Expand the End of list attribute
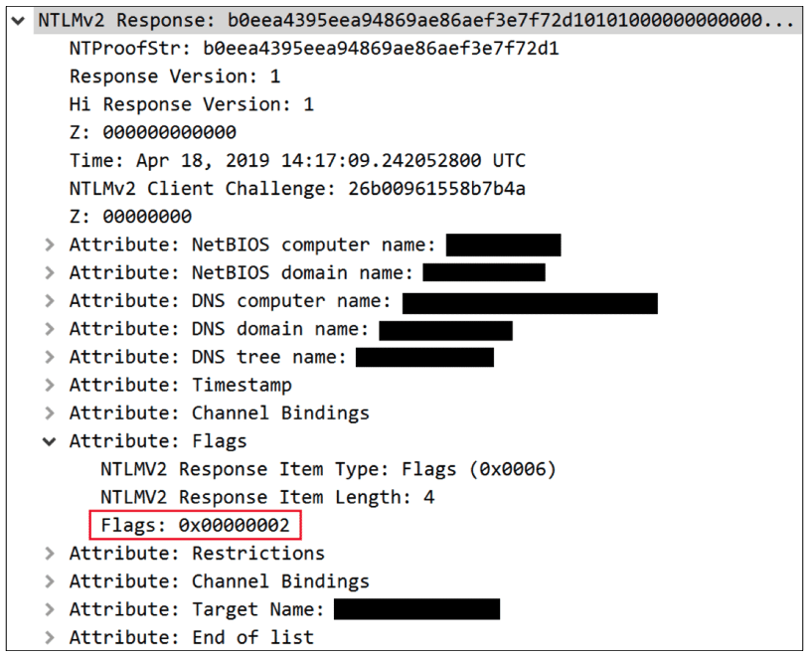Viewport: 812px width, 657px height. click(x=50, y=637)
